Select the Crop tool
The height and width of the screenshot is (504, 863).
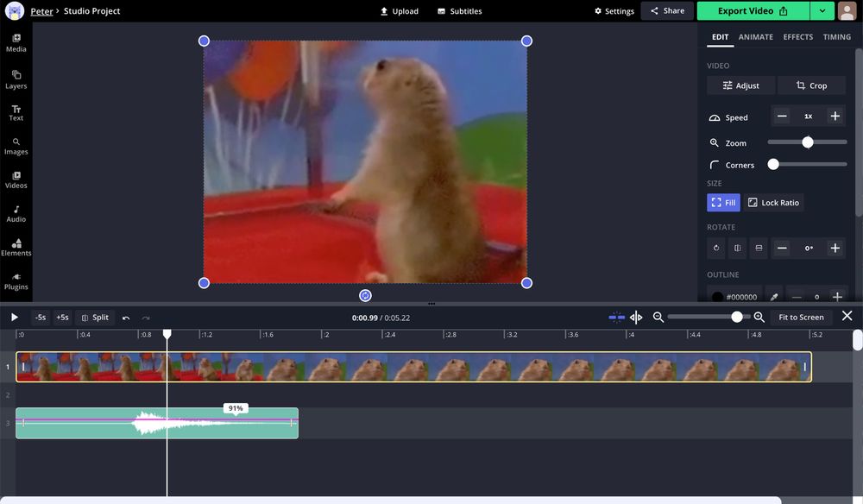811,85
